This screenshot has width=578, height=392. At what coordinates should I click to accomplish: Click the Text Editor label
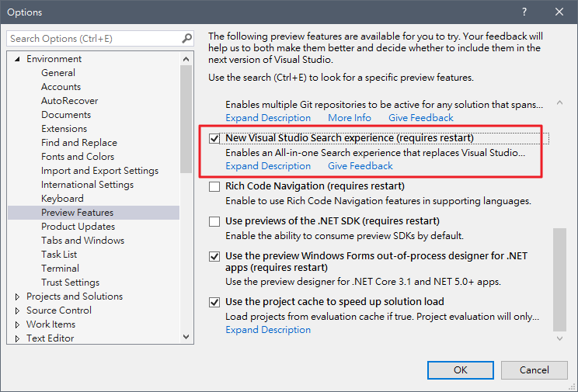click(x=50, y=338)
